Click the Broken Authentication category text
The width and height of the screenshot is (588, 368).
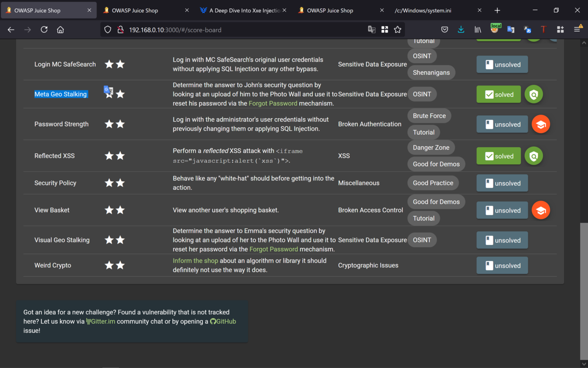pos(369,124)
